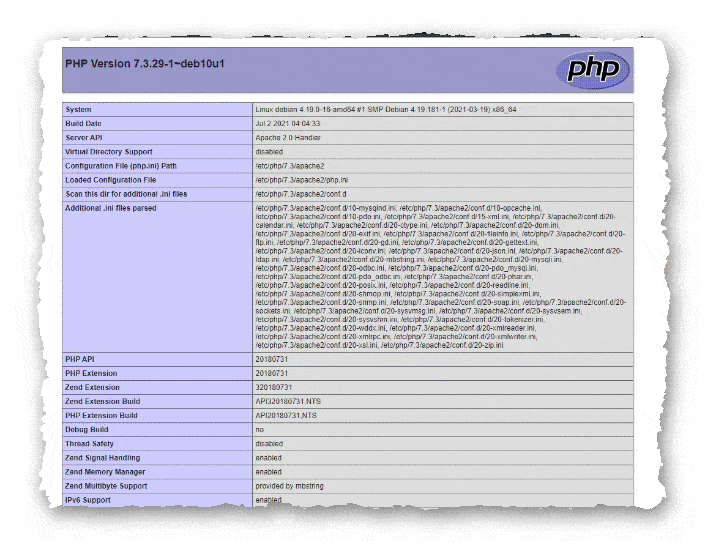
Task: Click Zend Extension Build label
Action: tap(102, 401)
